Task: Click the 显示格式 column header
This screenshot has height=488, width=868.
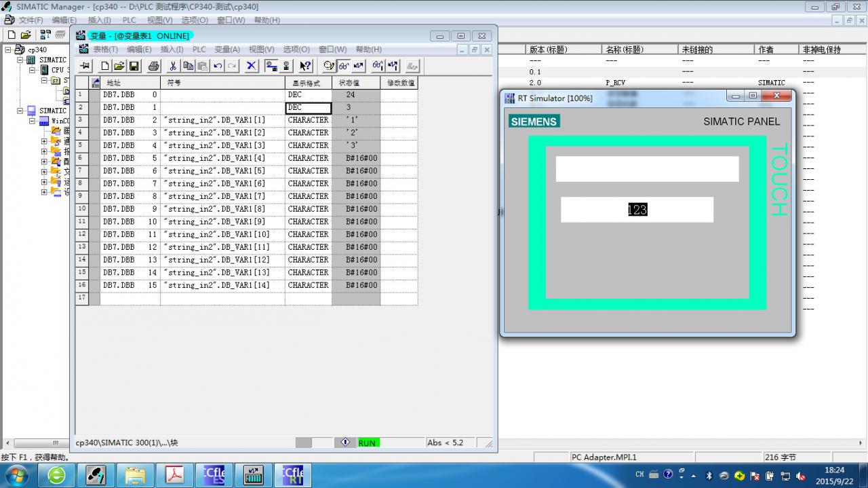Action: [309, 83]
